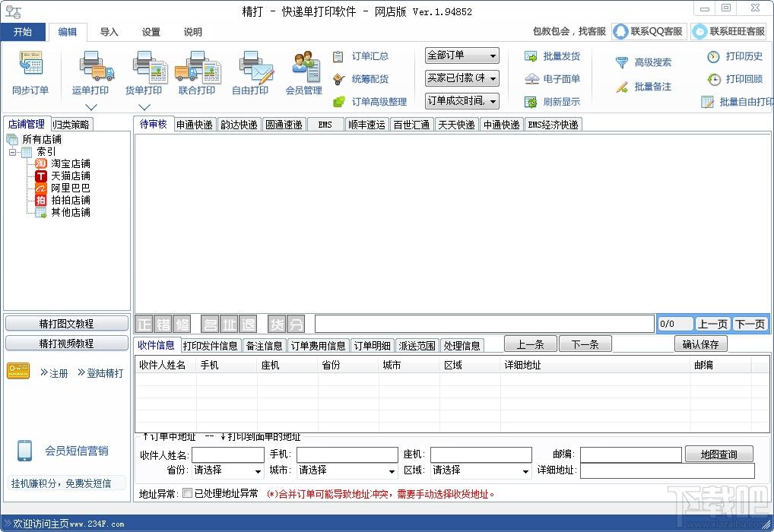
Task: Click the 错 status filter icon
Action: [163, 325]
